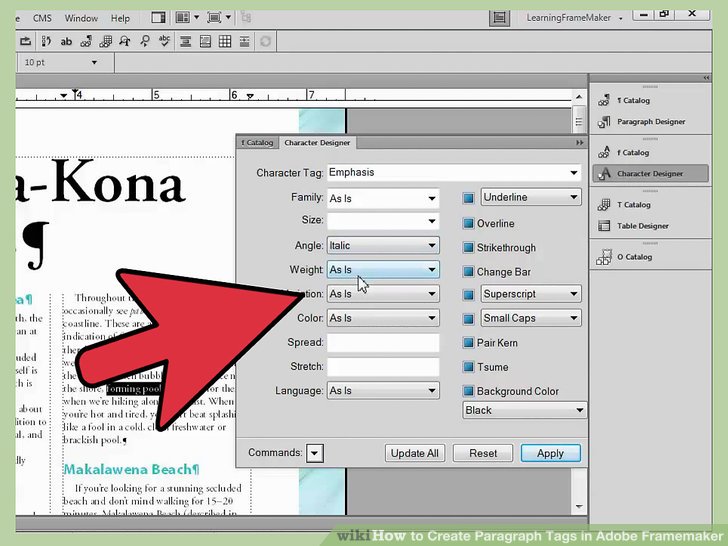The height and width of the screenshot is (546, 728).
Task: Click the insert table toolbar icon
Action: [225, 42]
